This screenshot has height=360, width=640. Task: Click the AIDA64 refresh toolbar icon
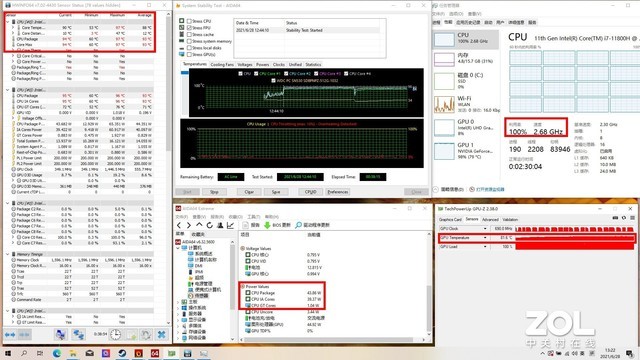[209, 225]
